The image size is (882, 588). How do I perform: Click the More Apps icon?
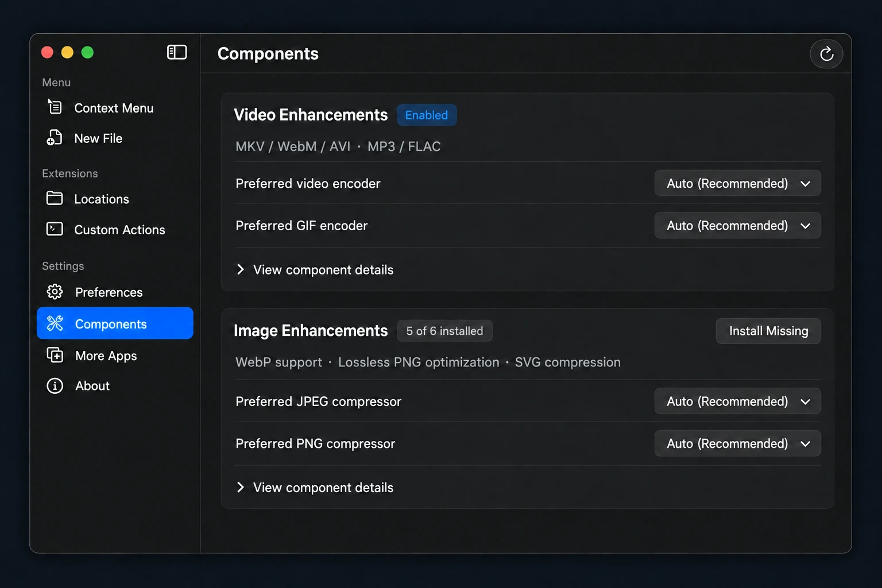(x=55, y=355)
